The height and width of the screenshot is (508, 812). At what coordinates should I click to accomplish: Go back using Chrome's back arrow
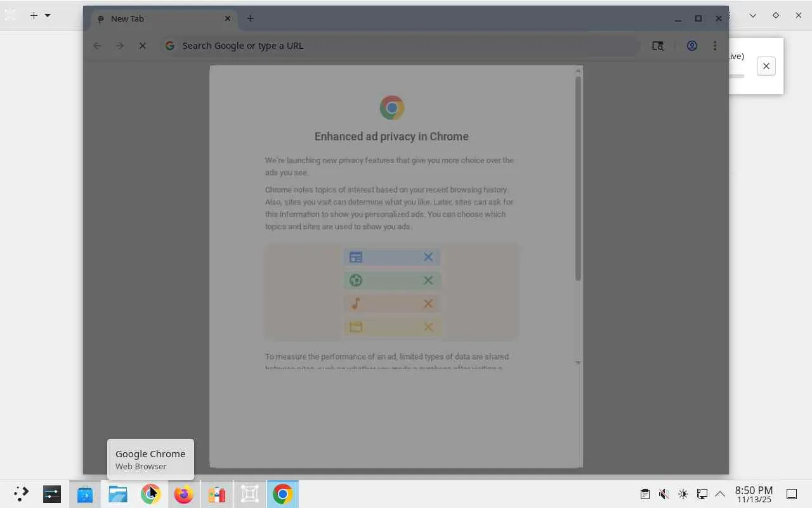97,46
